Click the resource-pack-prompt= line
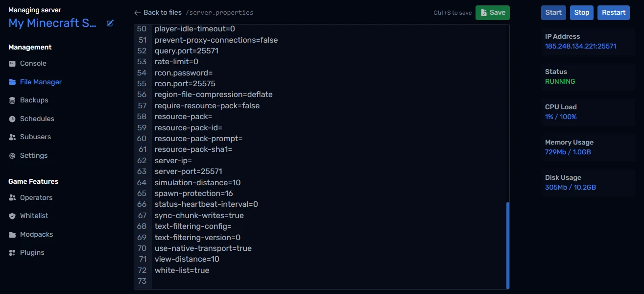644x294 pixels. pyautogui.click(x=199, y=139)
